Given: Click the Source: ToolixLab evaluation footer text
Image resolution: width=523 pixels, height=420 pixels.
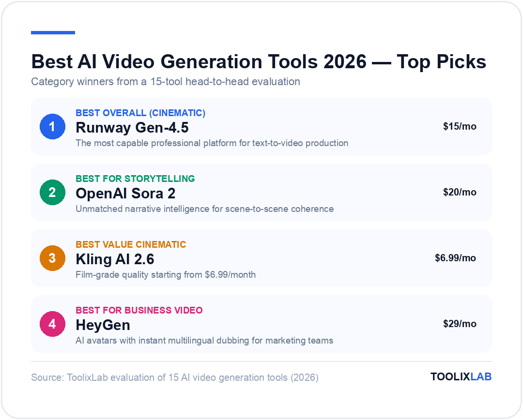Looking at the screenshot, I should pos(175,377).
